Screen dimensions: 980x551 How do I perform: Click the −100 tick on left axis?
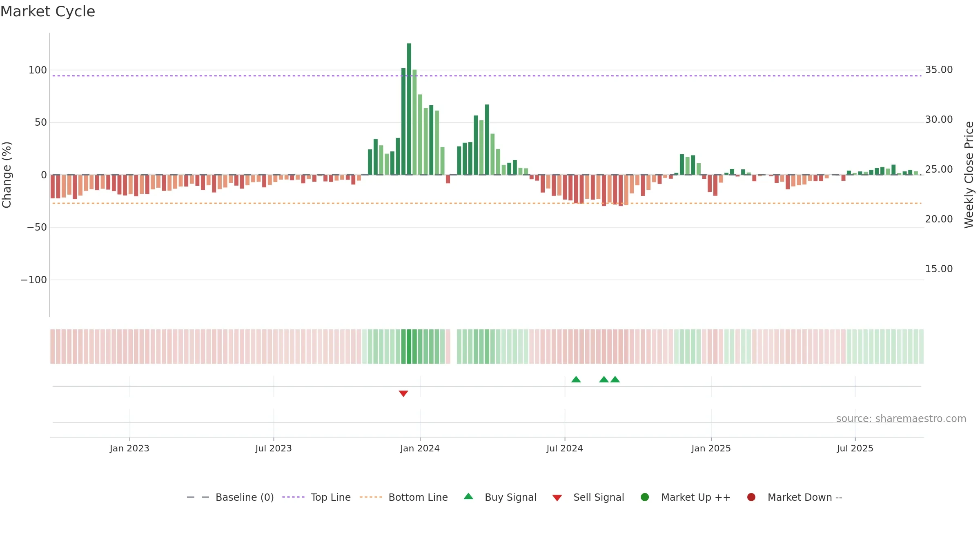(x=34, y=280)
